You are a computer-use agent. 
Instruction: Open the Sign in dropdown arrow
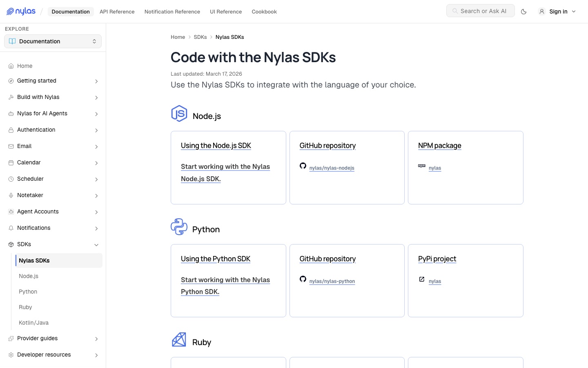click(x=574, y=11)
